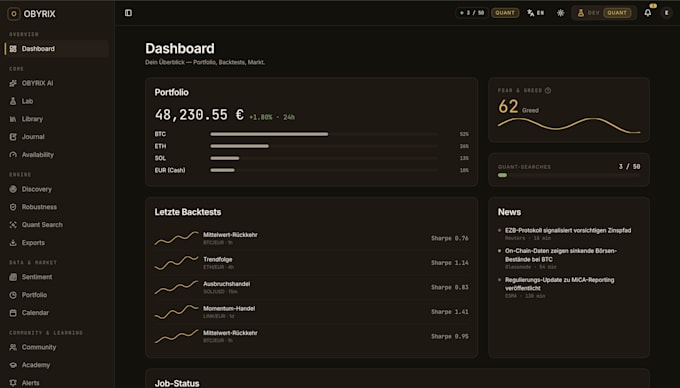This screenshot has height=388, width=680.
Task: Open Discovery in the Engine section
Action: coord(56,189)
